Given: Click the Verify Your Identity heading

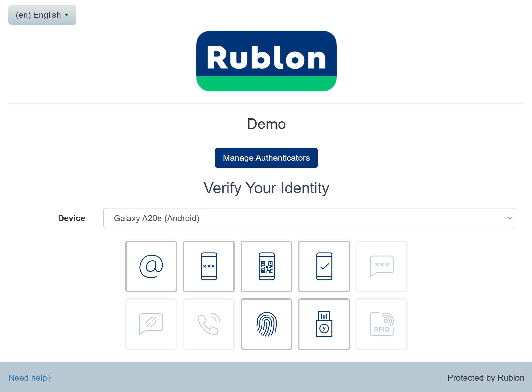Looking at the screenshot, I should pos(266,188).
